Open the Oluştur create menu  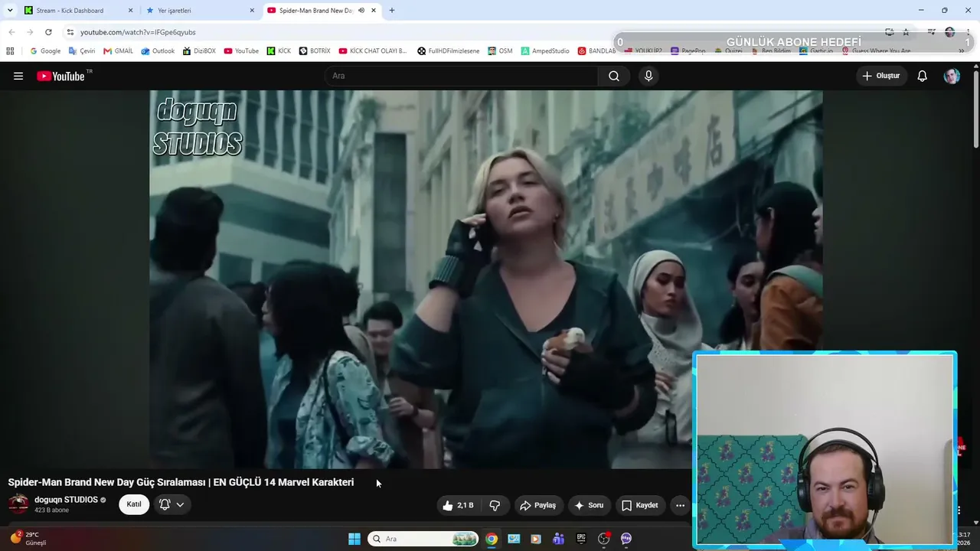(x=881, y=76)
